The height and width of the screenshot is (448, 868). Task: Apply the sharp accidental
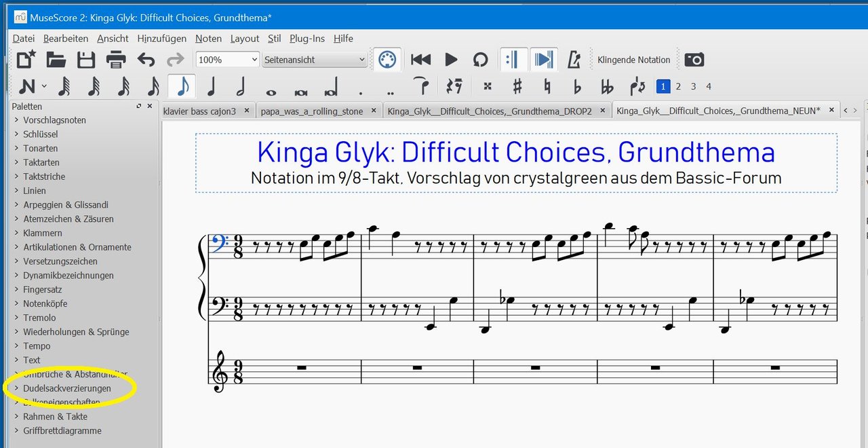[517, 86]
